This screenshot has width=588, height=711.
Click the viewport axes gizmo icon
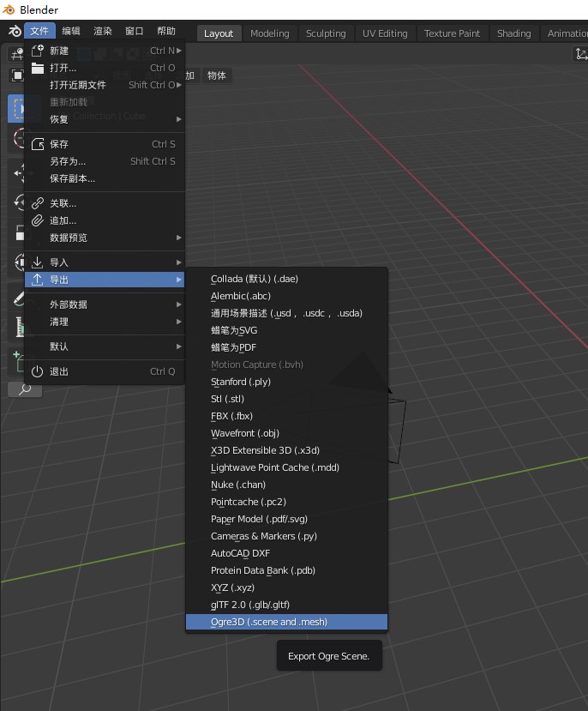(581, 55)
